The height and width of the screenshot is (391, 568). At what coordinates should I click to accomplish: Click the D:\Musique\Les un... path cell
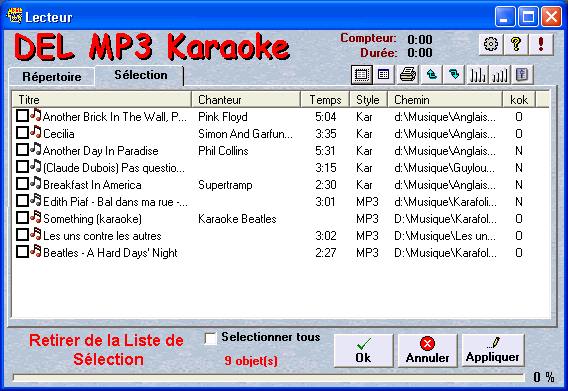tap(445, 236)
